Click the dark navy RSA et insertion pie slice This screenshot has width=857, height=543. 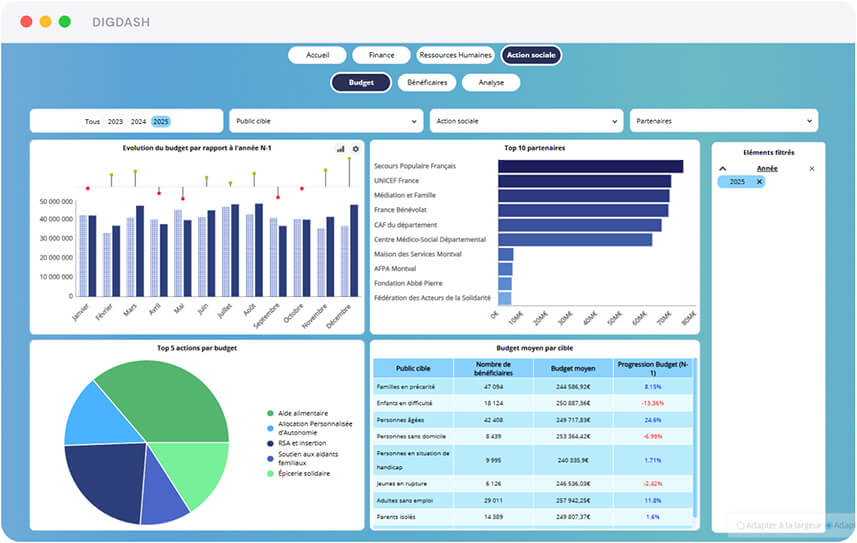pyautogui.click(x=108, y=481)
